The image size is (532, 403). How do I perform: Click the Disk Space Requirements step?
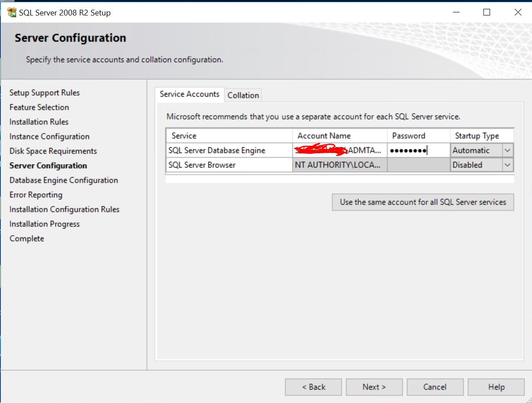coord(53,151)
